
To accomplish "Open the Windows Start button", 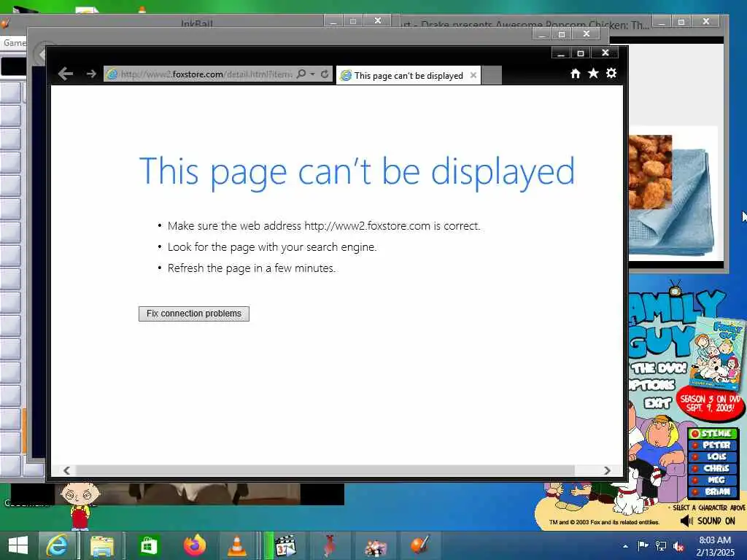I will 18,545.
